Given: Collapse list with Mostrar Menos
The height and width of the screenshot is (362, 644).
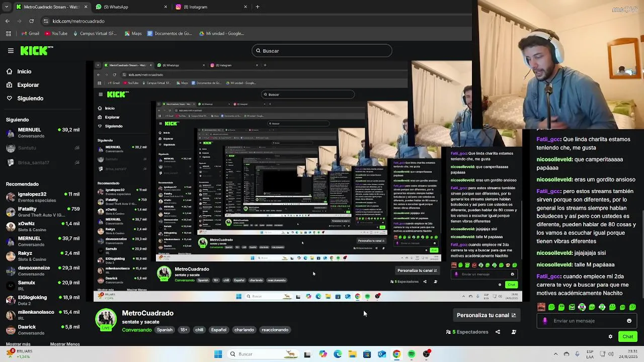Looking at the screenshot, I should tap(65, 344).
